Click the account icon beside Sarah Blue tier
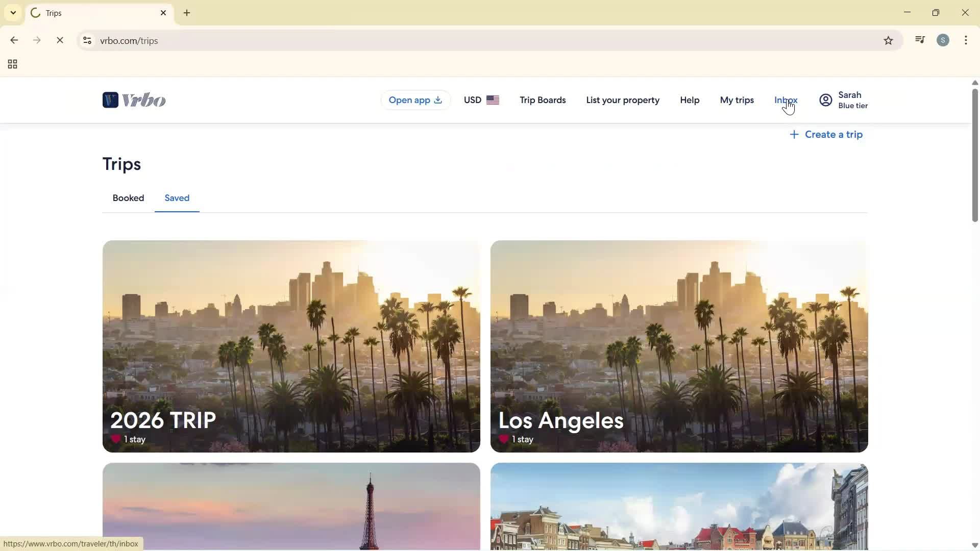980x551 pixels. [x=825, y=100]
